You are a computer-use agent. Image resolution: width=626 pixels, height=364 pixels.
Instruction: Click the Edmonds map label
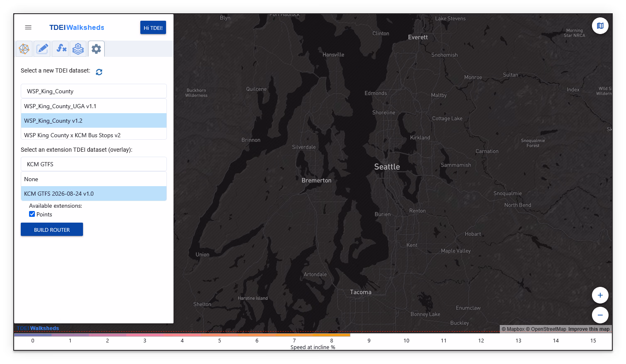pos(376,93)
